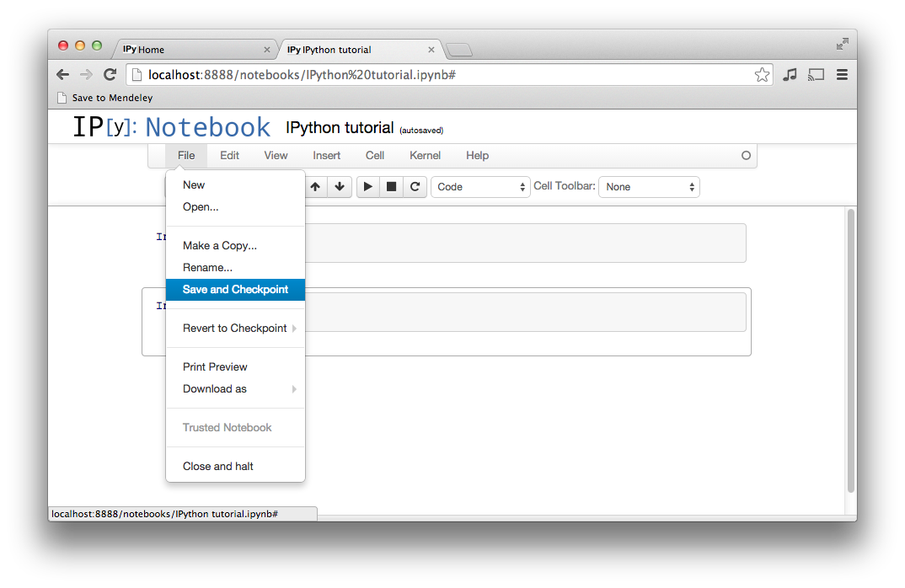905x588 pixels.
Task: Open the Cell Toolbar None dropdown
Action: click(649, 187)
